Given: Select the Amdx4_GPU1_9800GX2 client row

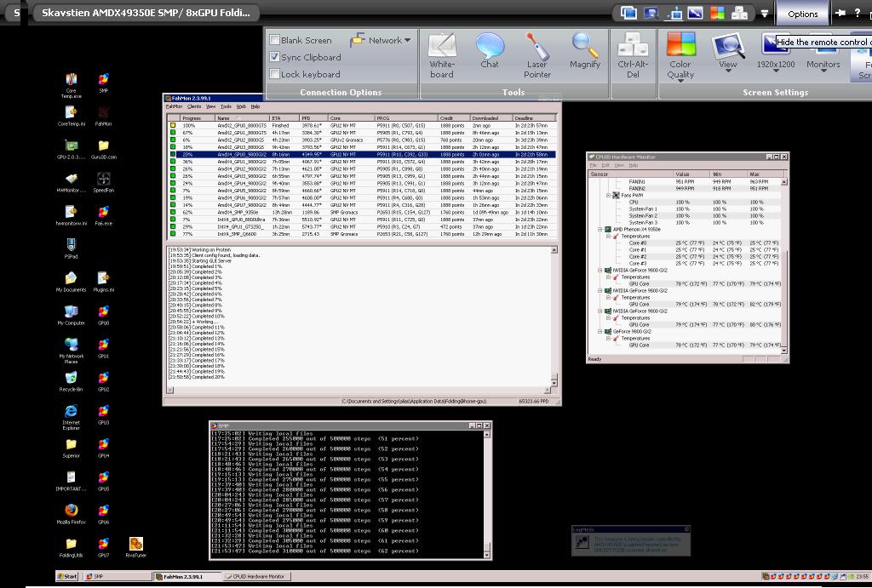Looking at the screenshot, I should (x=242, y=162).
